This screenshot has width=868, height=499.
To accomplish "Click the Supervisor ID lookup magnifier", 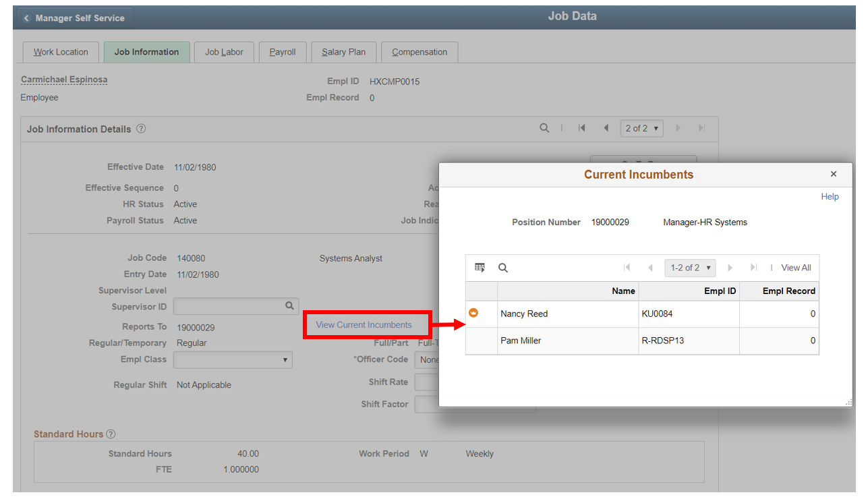I will coord(290,306).
